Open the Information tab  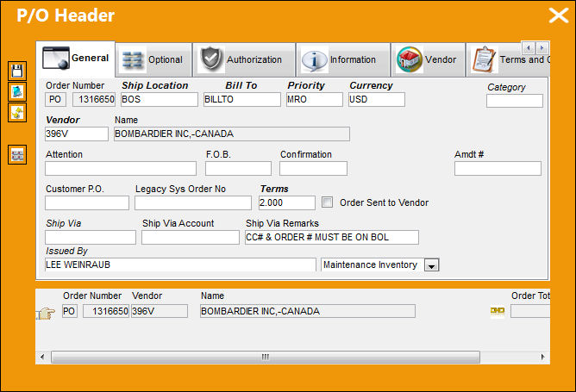point(343,59)
